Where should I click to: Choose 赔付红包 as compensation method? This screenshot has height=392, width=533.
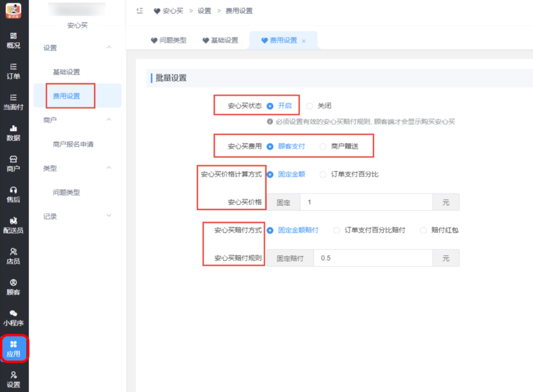[423, 230]
